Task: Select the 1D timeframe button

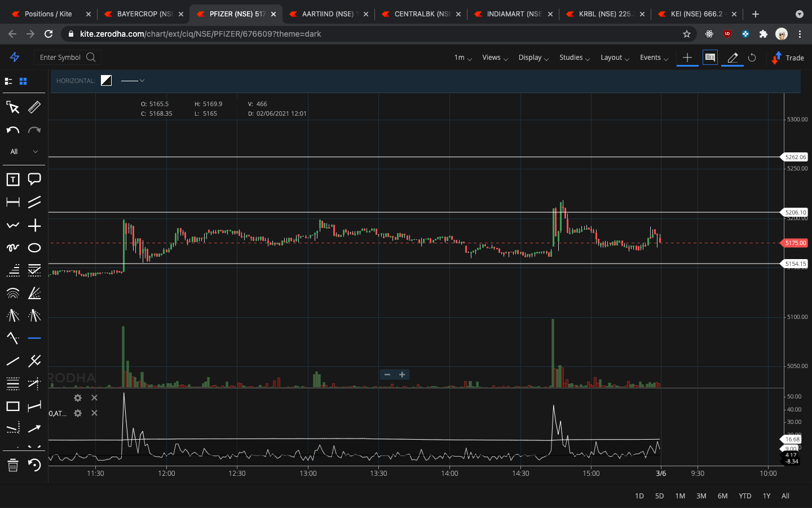Action: pos(639,496)
